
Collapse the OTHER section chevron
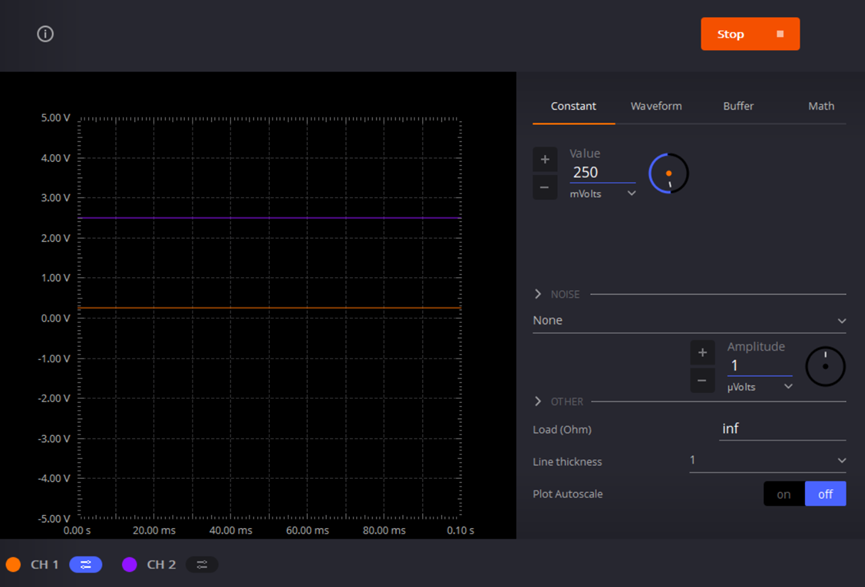(x=538, y=401)
